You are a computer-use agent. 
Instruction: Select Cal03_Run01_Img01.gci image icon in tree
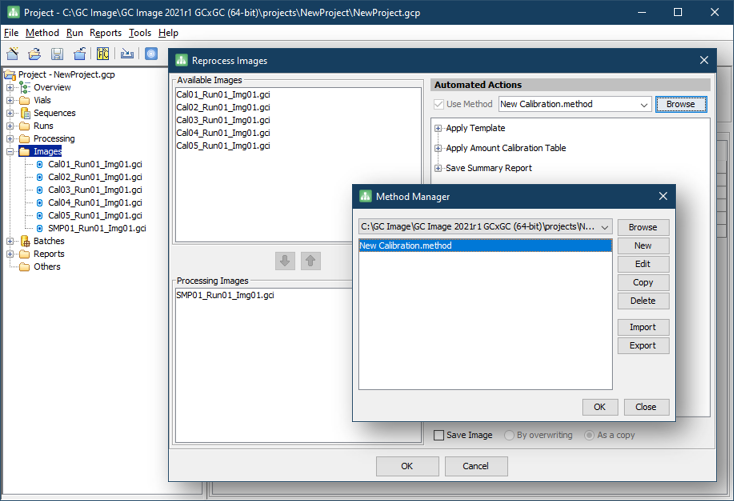pyautogui.click(x=40, y=190)
